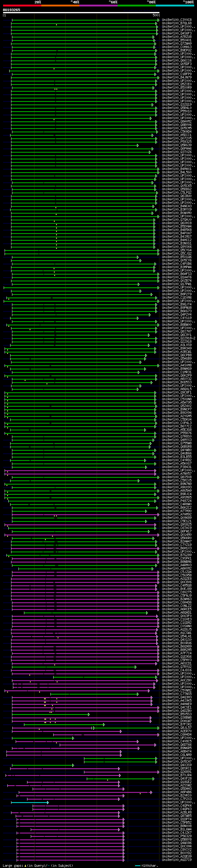Select the UniRef100_Q22918-2 label
The image size is (197, 868).
pyautogui.click(x=179, y=338)
